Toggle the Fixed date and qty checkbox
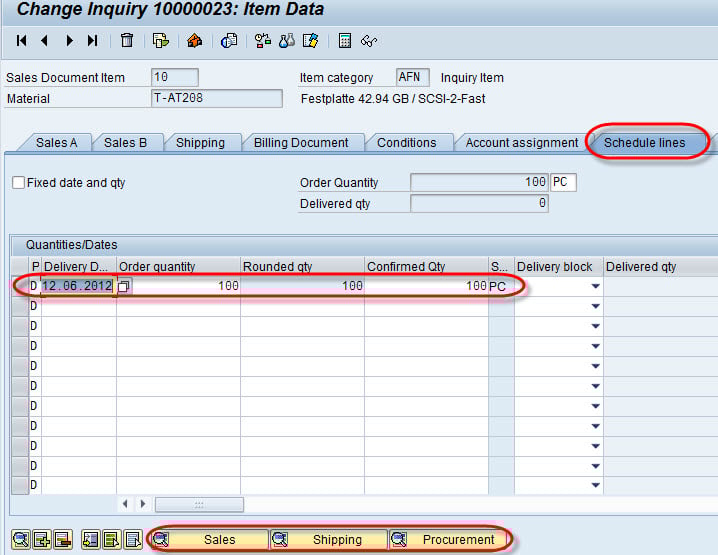Viewport: 718px width, 555px height. (18, 183)
